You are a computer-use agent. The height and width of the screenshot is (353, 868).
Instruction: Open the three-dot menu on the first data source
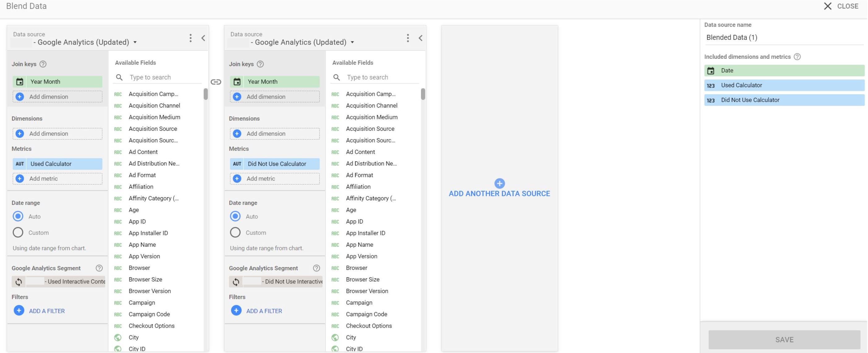coord(190,38)
